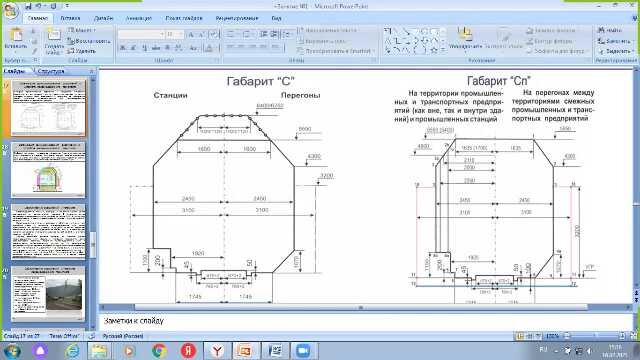Click the Paste (Вставить) clipboard icon
Image resolution: width=640 pixels, height=360 pixels.
16,36
